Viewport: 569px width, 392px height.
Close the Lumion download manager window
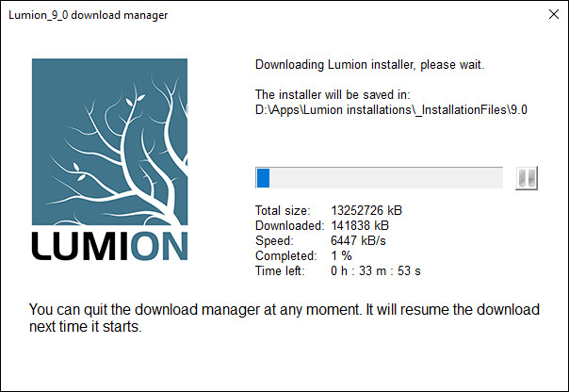552,15
